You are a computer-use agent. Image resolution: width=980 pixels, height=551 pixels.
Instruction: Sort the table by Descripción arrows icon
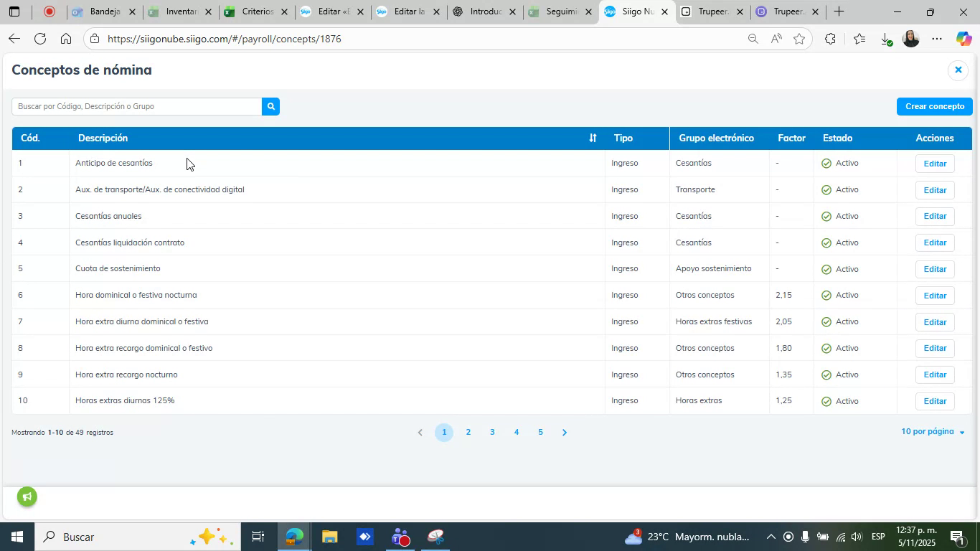[593, 138]
